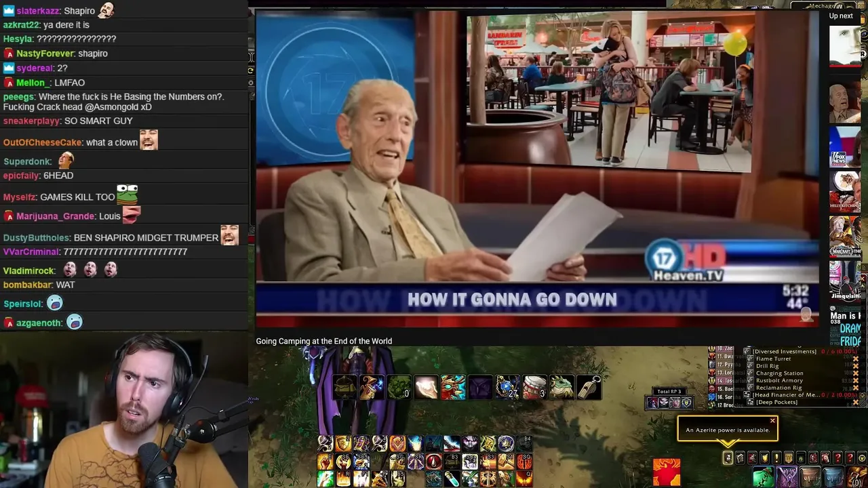Cast the golden winged sword ability
This screenshot has width=868, height=488.
pos(488,479)
